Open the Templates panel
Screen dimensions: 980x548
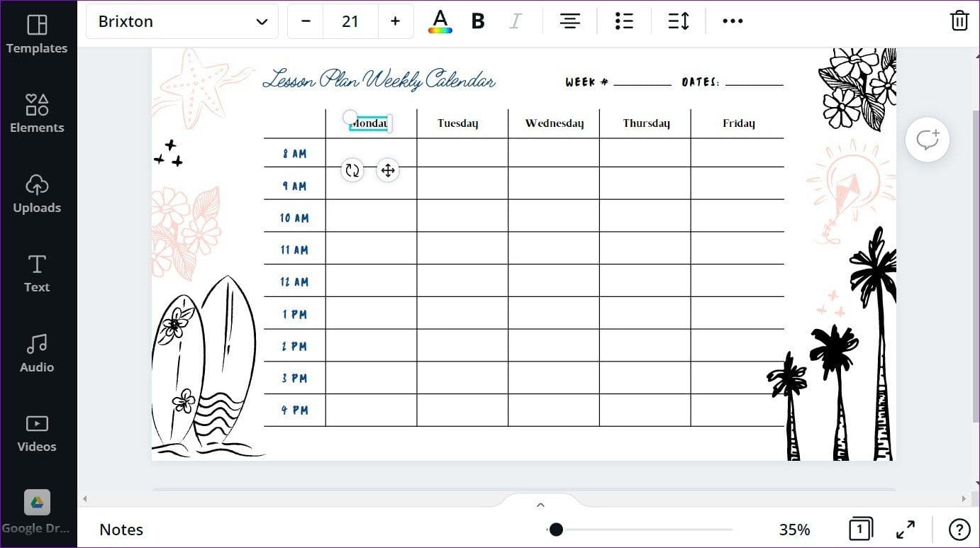(x=37, y=35)
